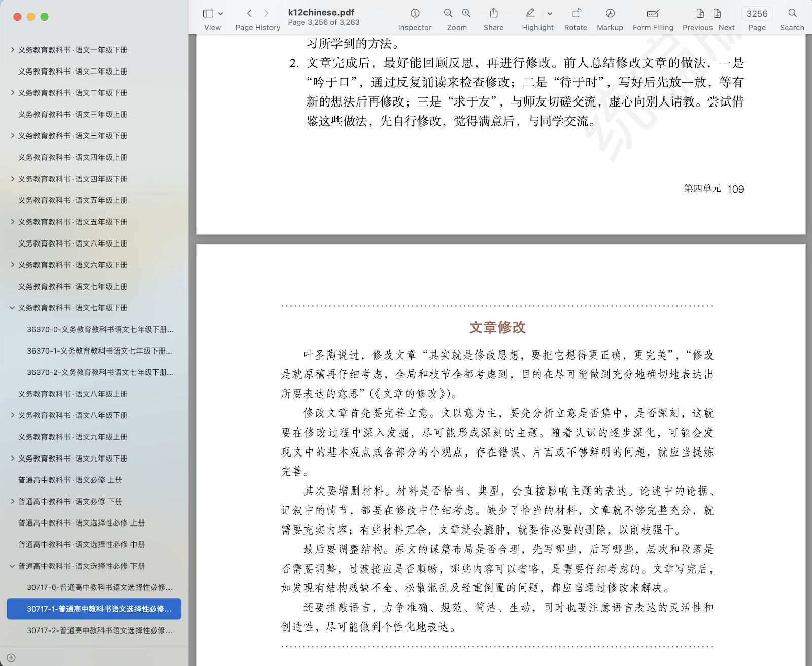Open the Highlight color dropdown arrow
Image resolution: width=812 pixels, height=666 pixels.
point(550,14)
